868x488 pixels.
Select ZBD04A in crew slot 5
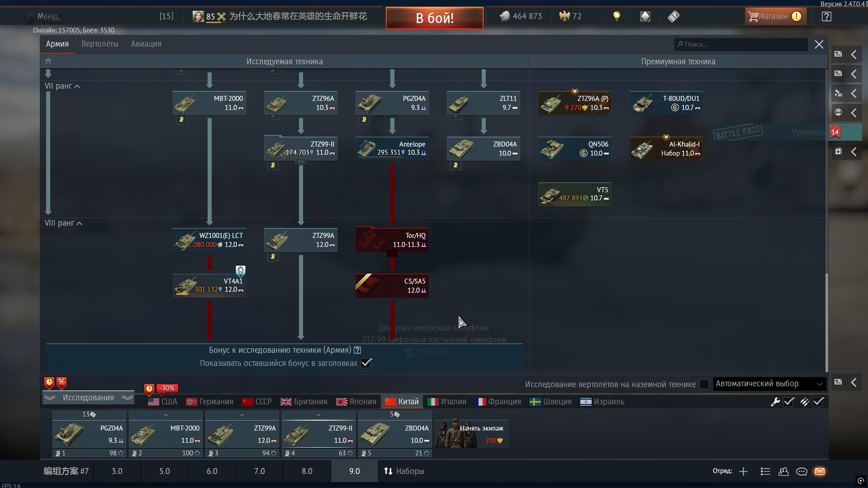pos(395,434)
